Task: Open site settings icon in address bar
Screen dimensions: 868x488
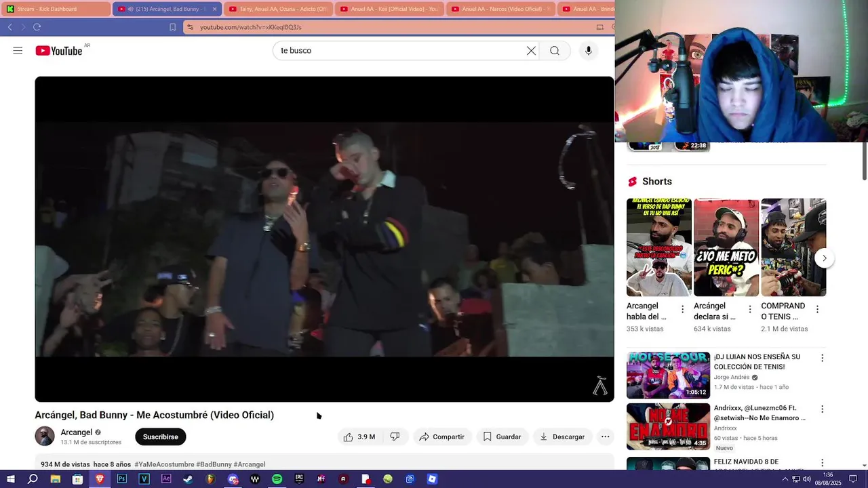Action: 191,27
